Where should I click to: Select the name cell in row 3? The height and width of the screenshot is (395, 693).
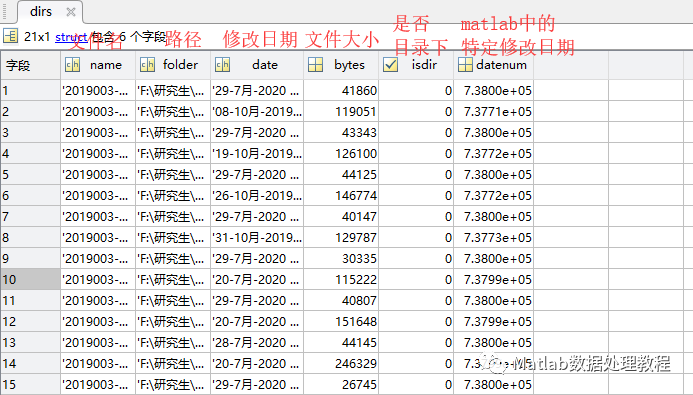point(98,133)
